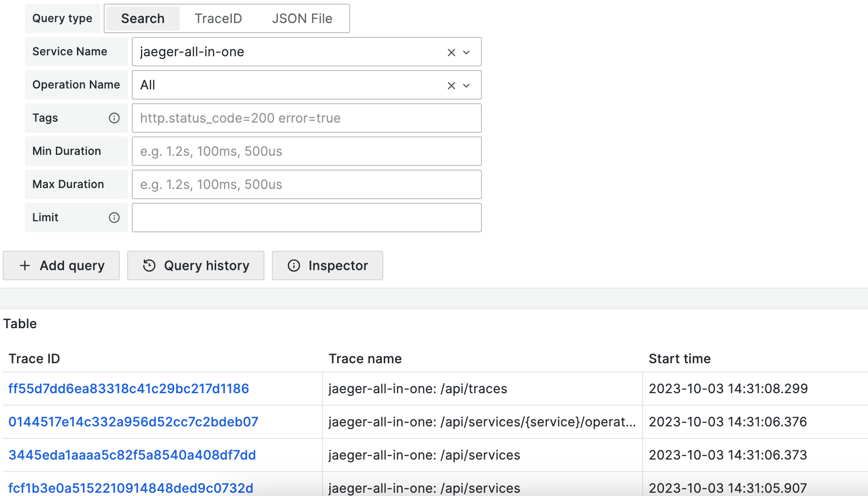Screen dimensions: 868x496
Task: Open trace ff55d7dd6ea83318c41c29bc217d1186
Action: [129, 389]
